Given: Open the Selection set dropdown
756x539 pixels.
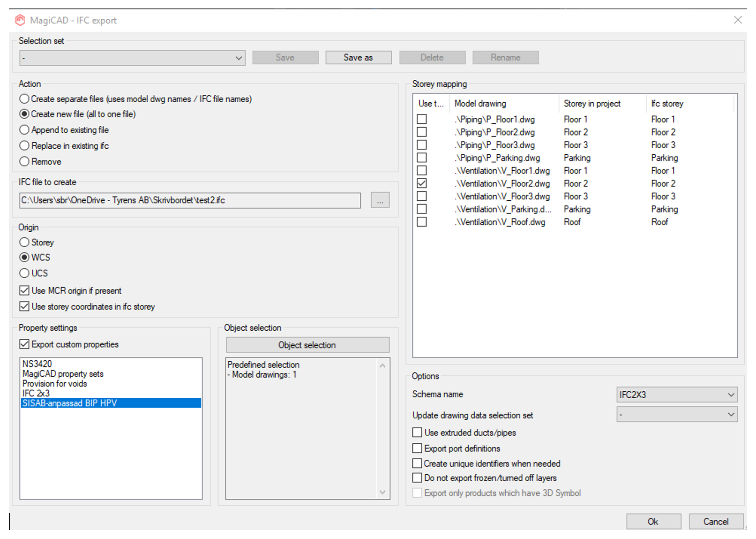Looking at the screenshot, I should point(133,58).
